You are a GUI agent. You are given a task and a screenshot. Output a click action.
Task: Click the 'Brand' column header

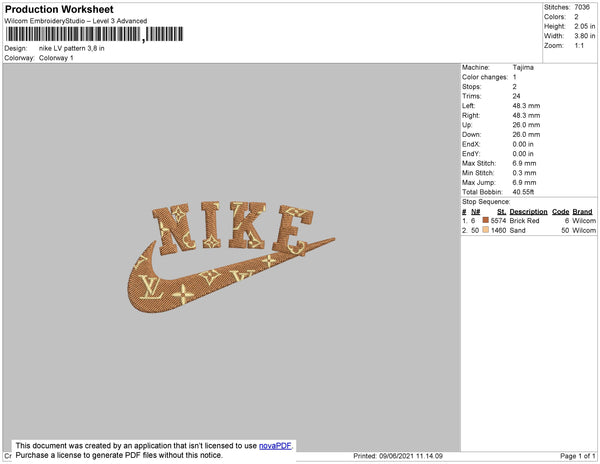[x=582, y=212]
